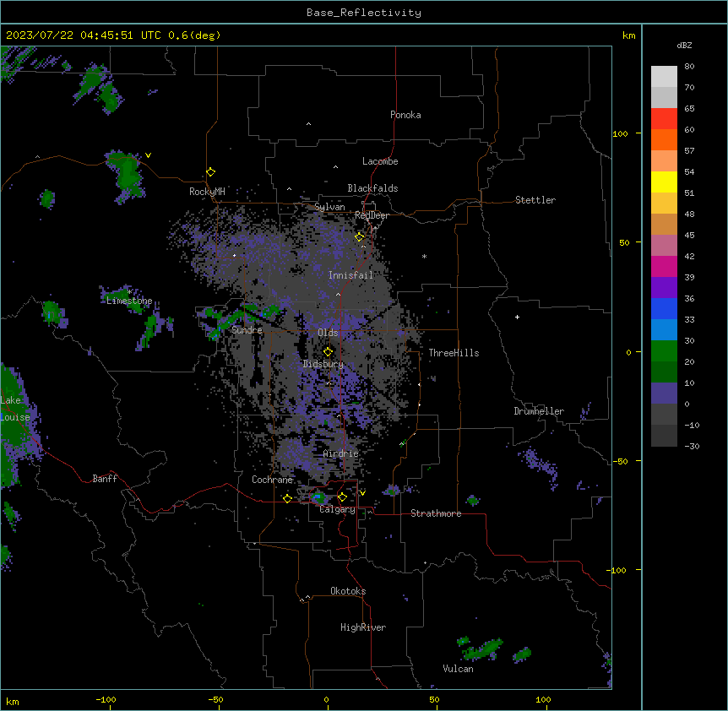Click the Base_Reflectivity title

tap(364, 13)
